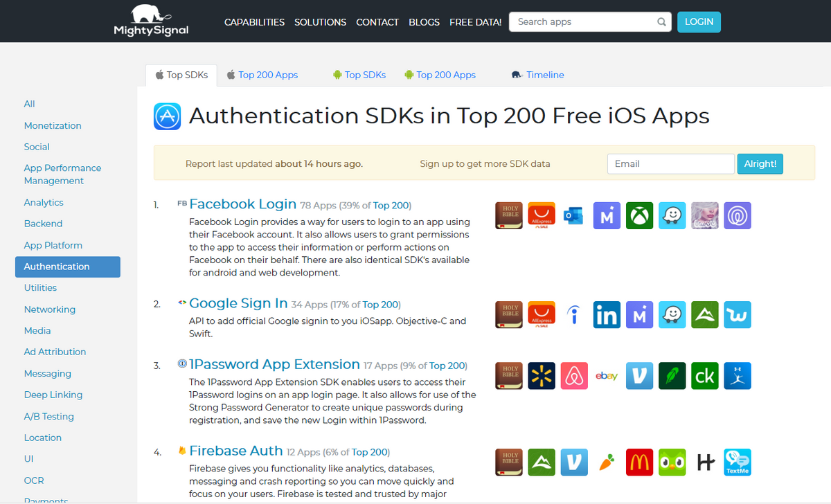Follow Top 200 link in Facebook Login row
831x504 pixels.
tap(391, 206)
